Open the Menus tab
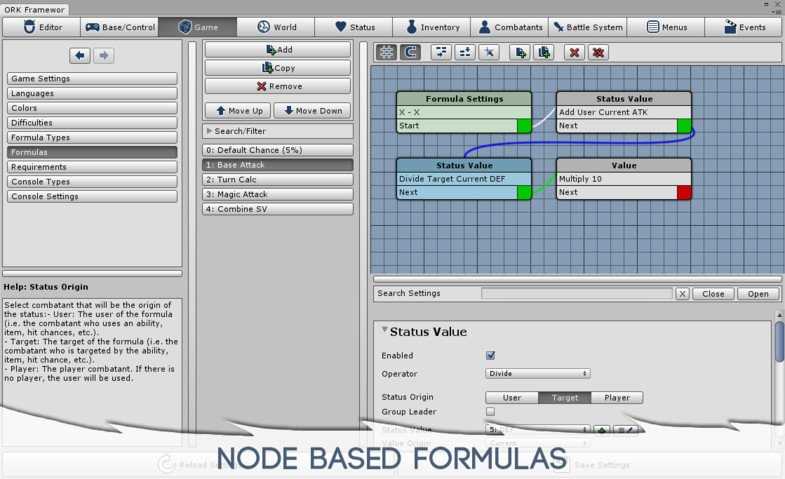 tap(666, 27)
